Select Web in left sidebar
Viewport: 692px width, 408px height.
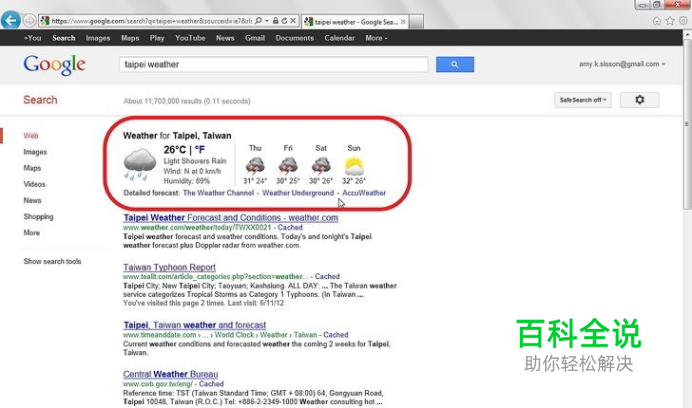point(31,136)
